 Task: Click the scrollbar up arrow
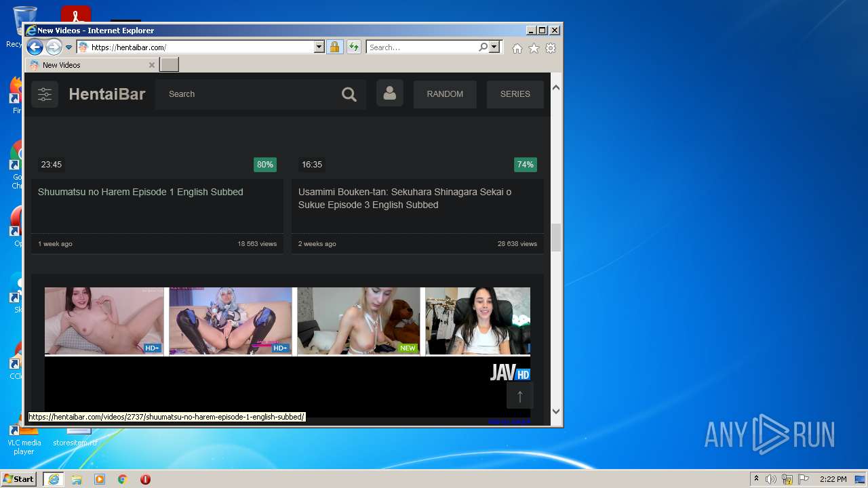556,87
